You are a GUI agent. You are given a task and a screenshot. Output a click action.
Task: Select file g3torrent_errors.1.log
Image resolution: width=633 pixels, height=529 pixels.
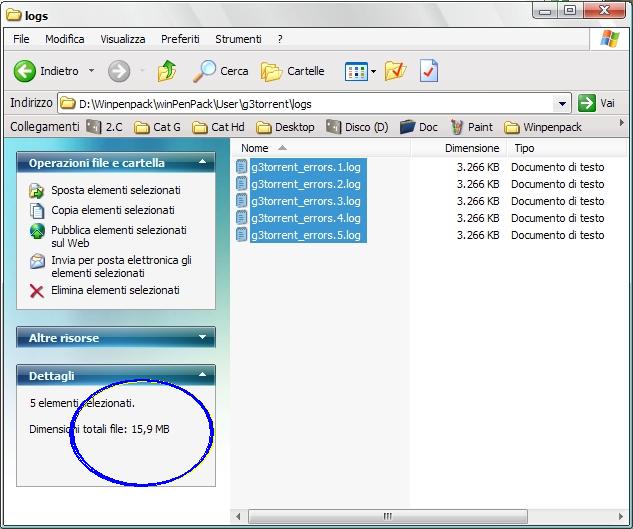point(306,167)
